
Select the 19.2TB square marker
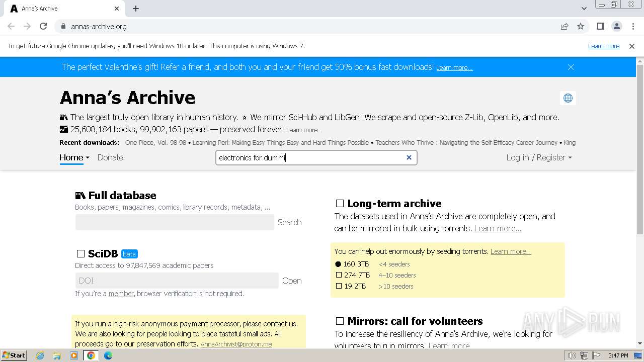coord(339,286)
